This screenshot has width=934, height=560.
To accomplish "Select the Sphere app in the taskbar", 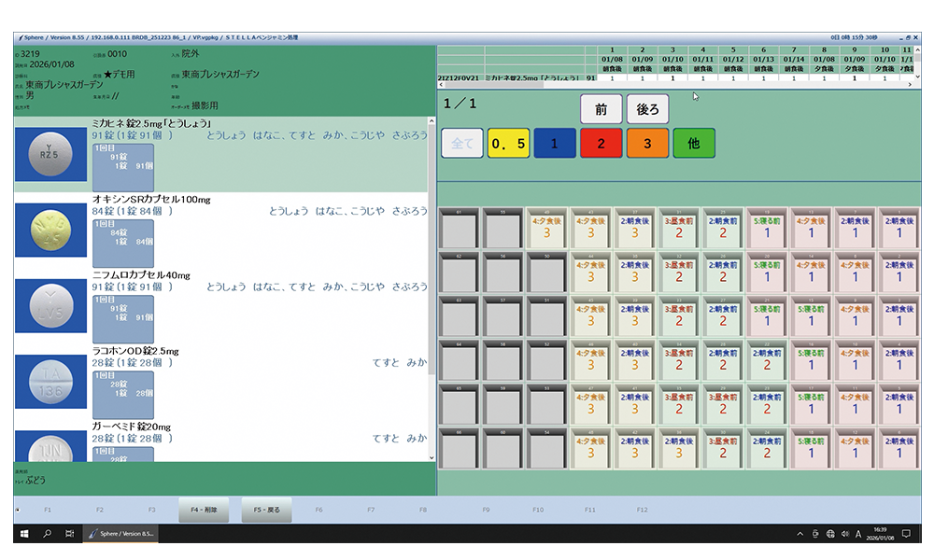I will tap(120, 534).
